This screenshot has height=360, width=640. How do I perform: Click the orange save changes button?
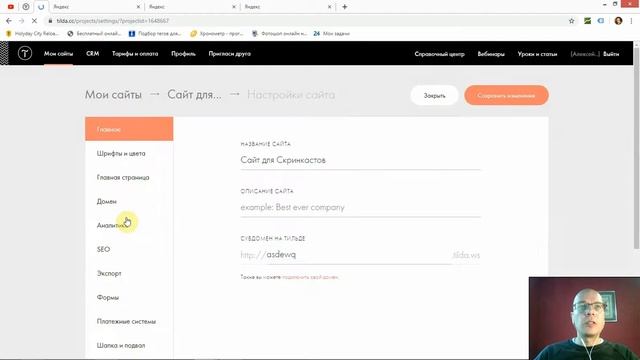coord(506,96)
